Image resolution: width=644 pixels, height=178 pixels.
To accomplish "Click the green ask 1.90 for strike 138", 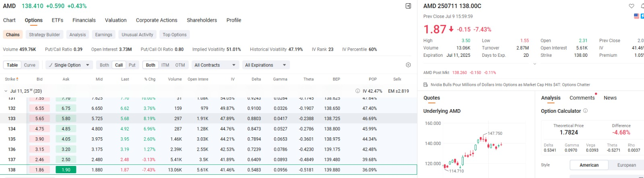I will pos(66,170).
